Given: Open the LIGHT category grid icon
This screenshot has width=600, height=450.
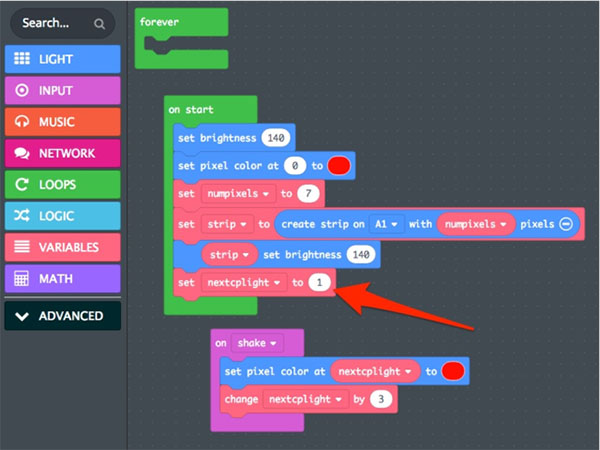Looking at the screenshot, I should (21, 59).
